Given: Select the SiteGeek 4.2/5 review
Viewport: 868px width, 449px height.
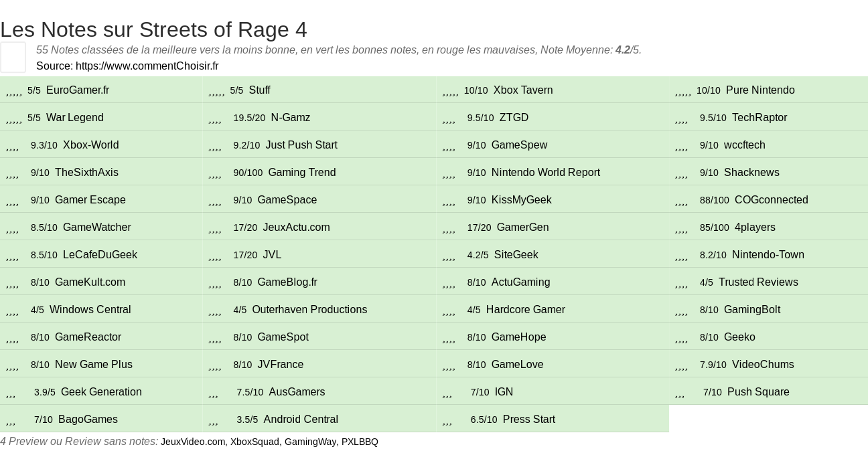Looking at the screenshot, I should coord(552,254).
